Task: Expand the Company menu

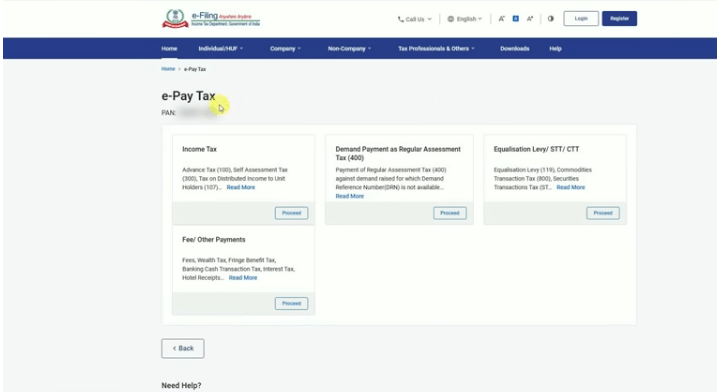Action: click(285, 48)
